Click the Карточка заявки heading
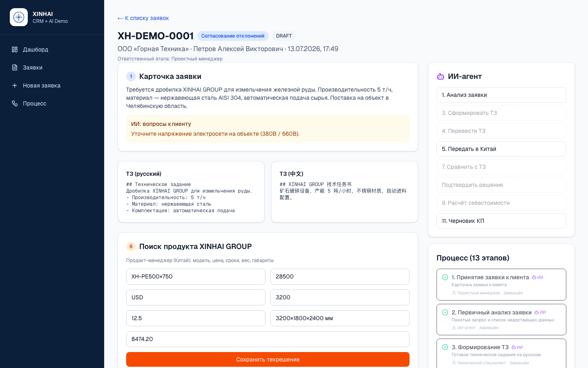 click(x=170, y=76)
